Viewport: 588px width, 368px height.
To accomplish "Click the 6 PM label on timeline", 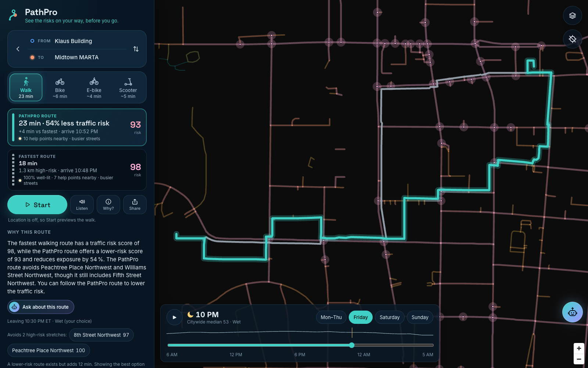I will coord(300,355).
